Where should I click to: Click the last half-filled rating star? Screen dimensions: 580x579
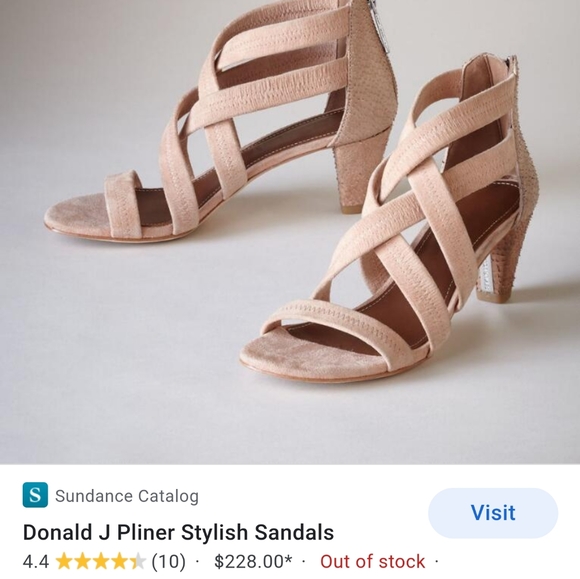coord(137,561)
